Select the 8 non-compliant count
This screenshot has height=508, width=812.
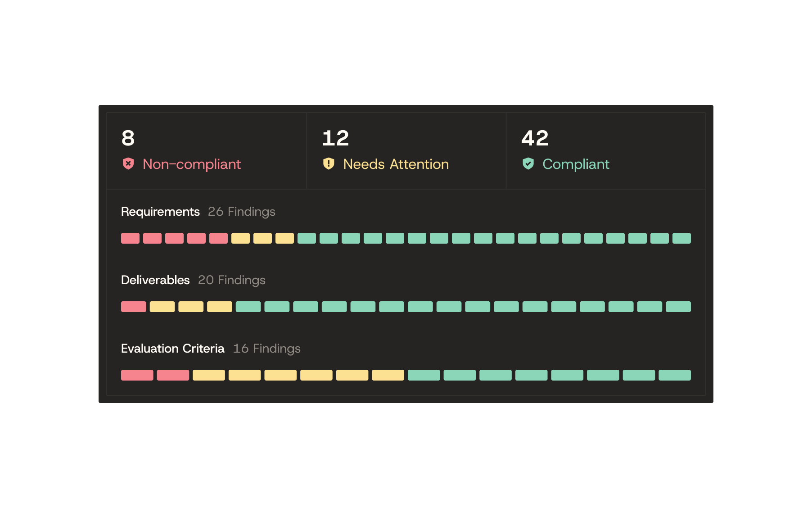click(x=128, y=138)
